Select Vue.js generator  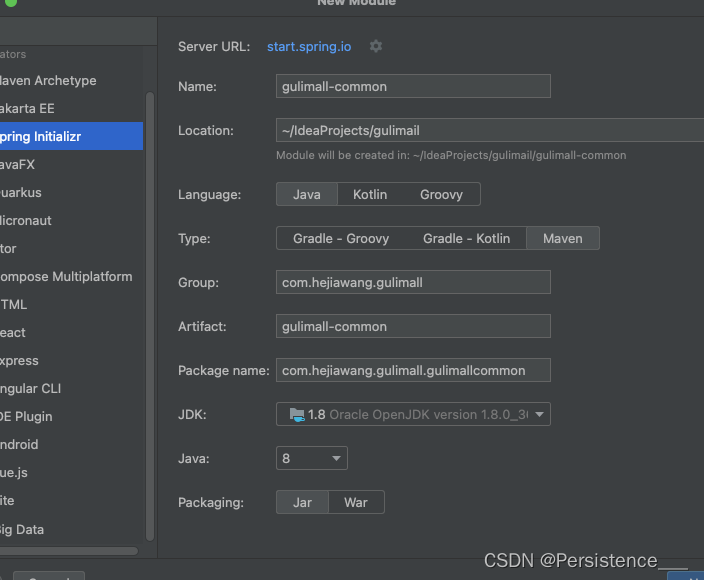71,472
